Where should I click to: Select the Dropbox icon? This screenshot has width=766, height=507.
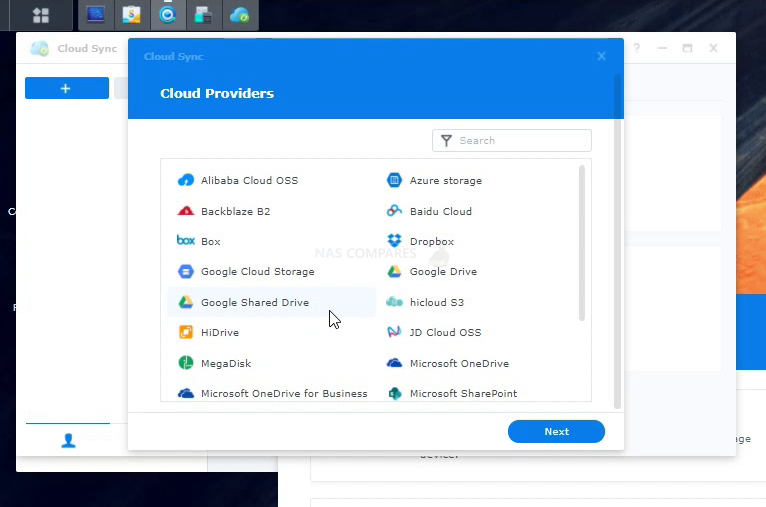394,241
